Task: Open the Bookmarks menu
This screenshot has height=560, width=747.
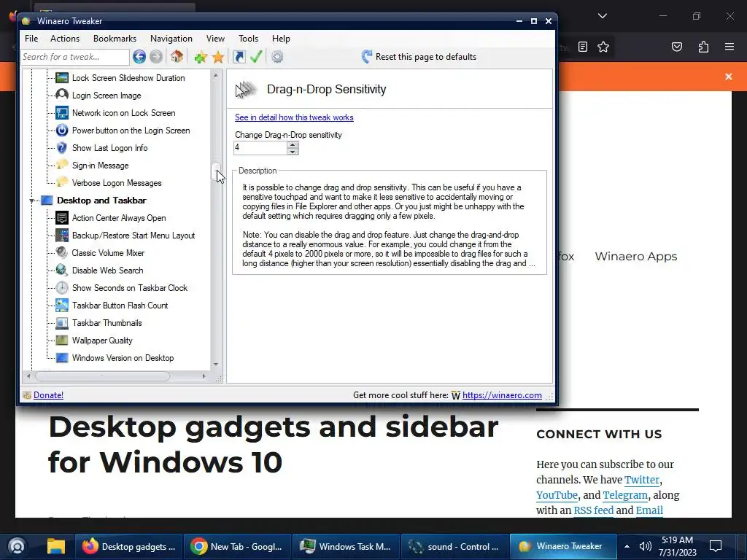Action: (115, 39)
